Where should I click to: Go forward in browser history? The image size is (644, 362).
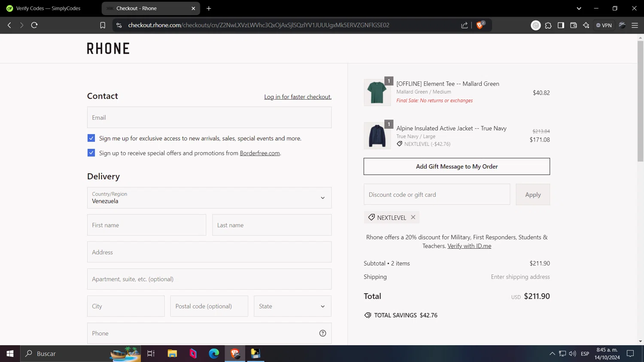(x=21, y=25)
